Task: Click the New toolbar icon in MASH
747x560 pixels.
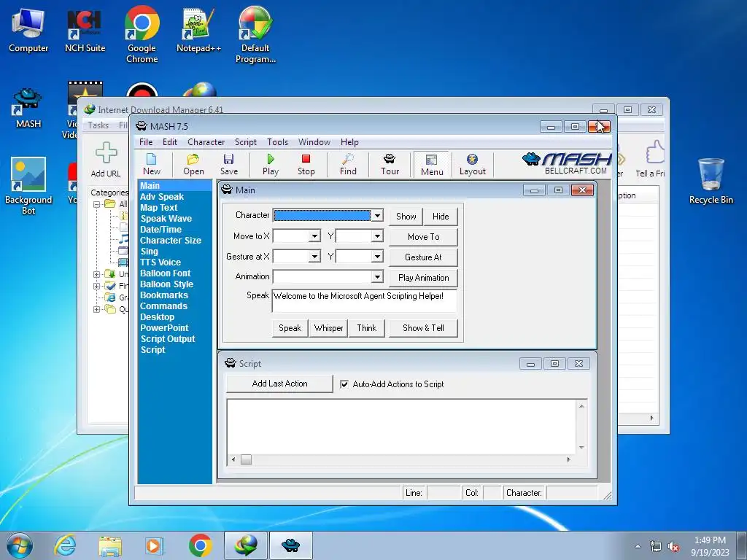Action: pyautogui.click(x=152, y=164)
